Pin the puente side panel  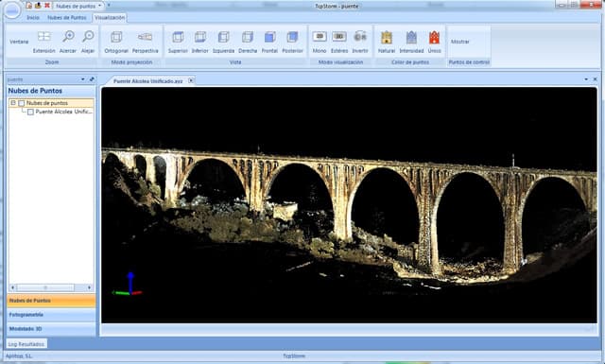(92, 79)
